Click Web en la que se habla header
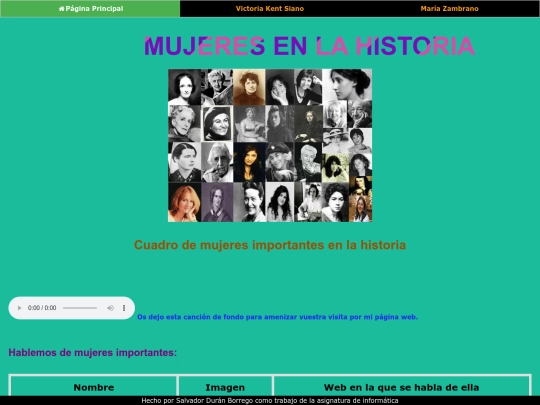540x405 pixels. [402, 387]
